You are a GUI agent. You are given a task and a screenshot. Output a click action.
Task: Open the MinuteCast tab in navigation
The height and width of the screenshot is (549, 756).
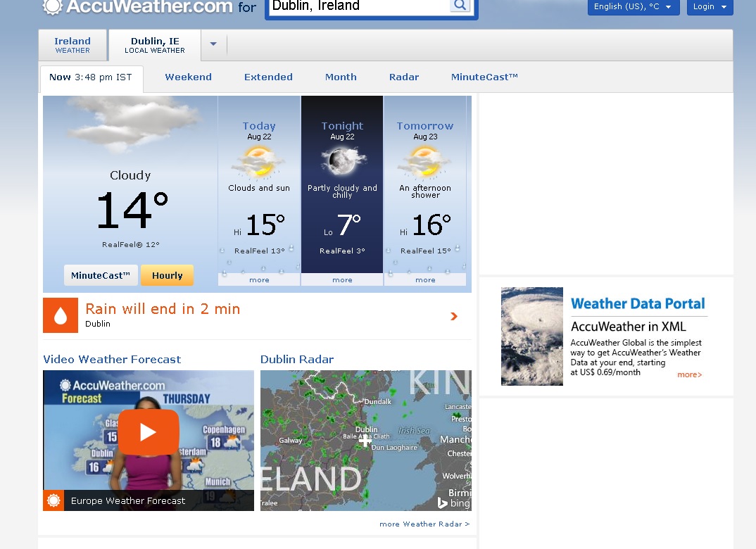point(484,77)
